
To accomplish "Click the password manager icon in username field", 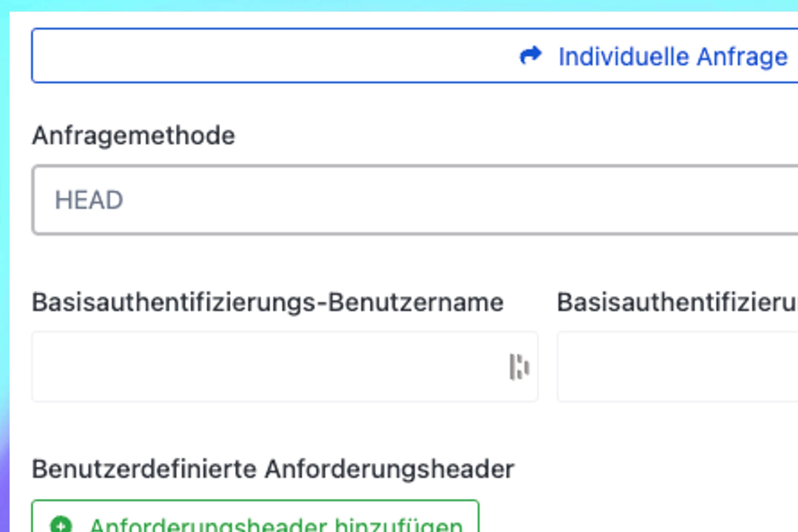I will click(x=519, y=367).
